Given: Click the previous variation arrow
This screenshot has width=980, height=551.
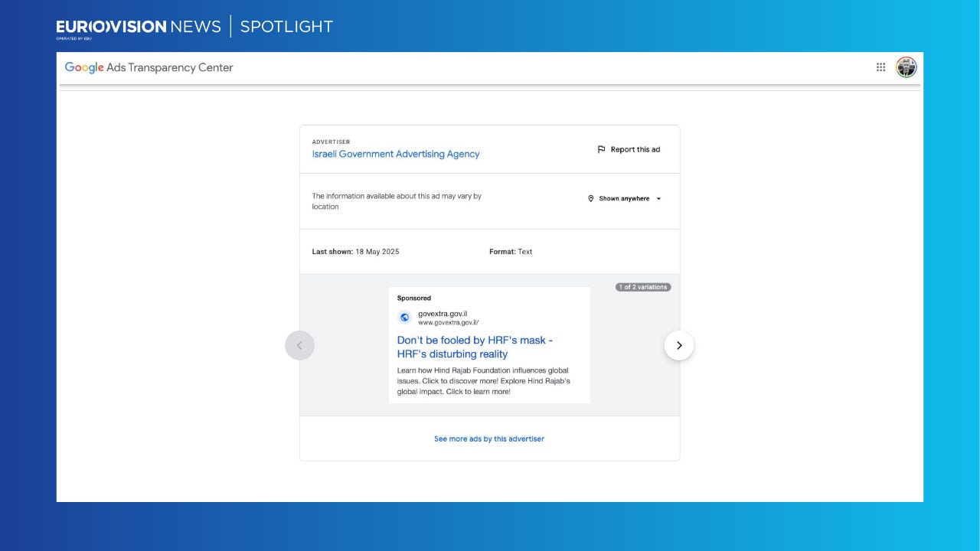Looking at the screenshot, I should 299,345.
